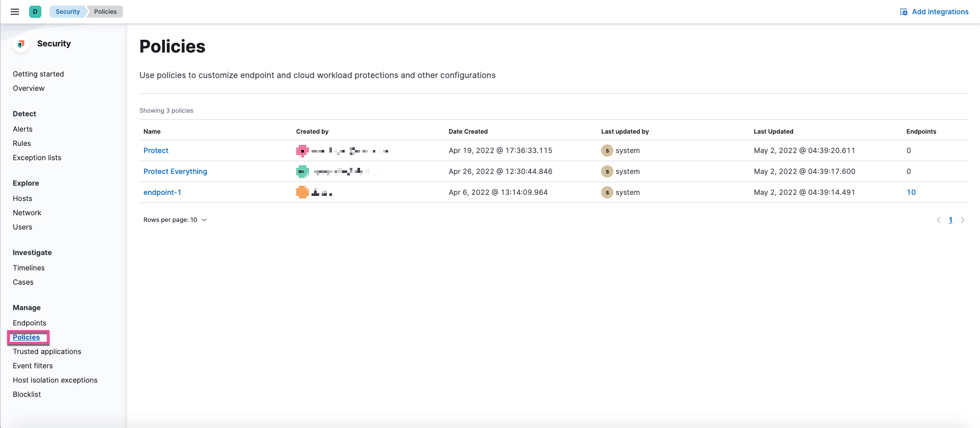This screenshot has height=428, width=980.
Task: Open the Protect Everything policy
Action: (175, 171)
